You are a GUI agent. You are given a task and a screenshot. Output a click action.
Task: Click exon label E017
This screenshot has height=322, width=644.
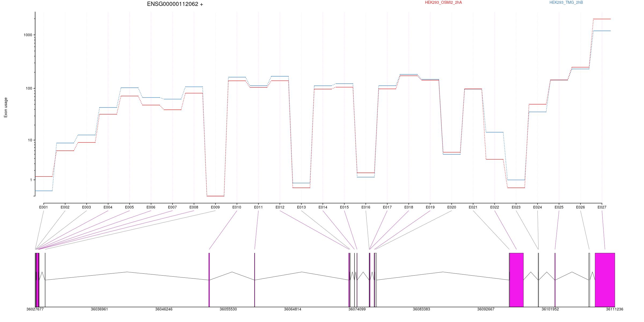tap(387, 207)
